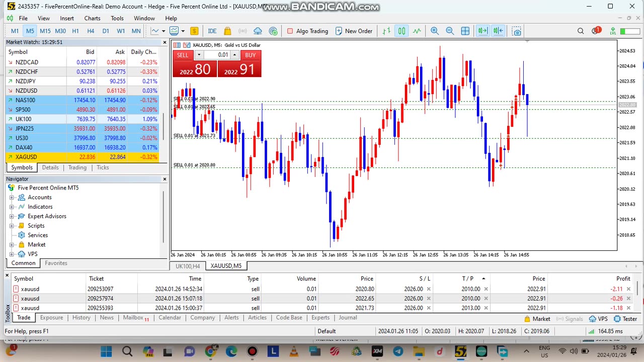Switch chart to candlesticks
The image size is (644, 362).
[x=401, y=31]
